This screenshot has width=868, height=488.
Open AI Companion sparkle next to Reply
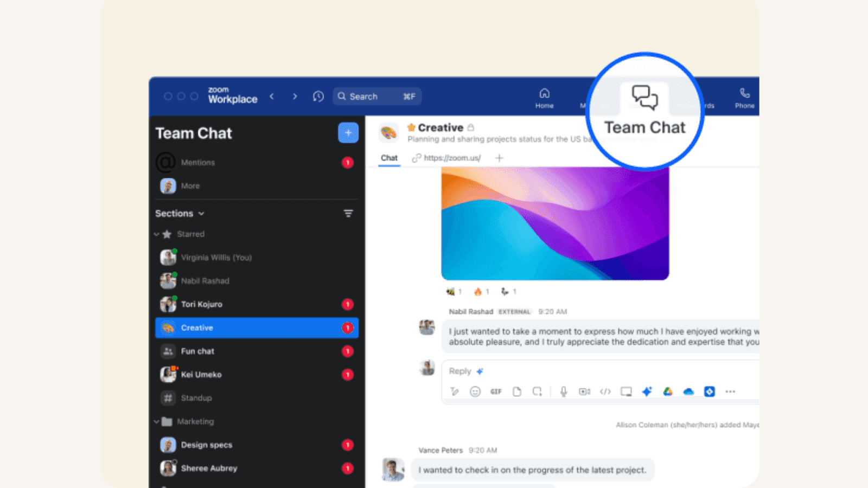480,371
